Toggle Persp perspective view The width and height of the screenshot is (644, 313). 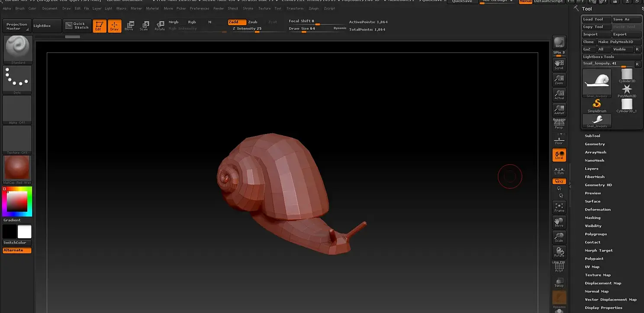click(x=559, y=124)
